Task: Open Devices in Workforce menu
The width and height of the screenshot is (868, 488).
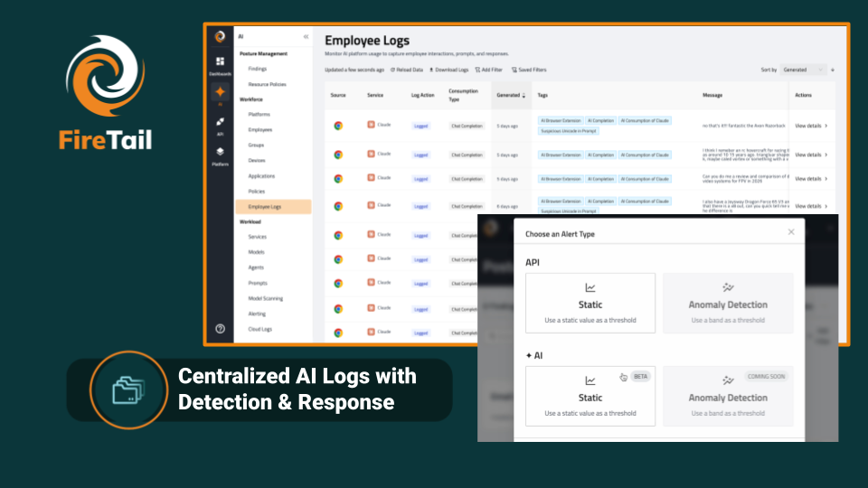Action: pyautogui.click(x=257, y=161)
